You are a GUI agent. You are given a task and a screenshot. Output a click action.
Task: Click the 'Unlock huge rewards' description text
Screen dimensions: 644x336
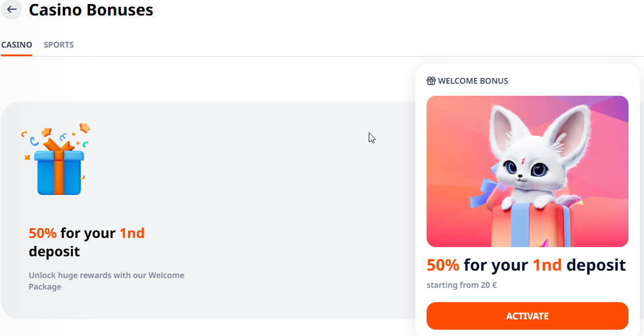tap(107, 281)
